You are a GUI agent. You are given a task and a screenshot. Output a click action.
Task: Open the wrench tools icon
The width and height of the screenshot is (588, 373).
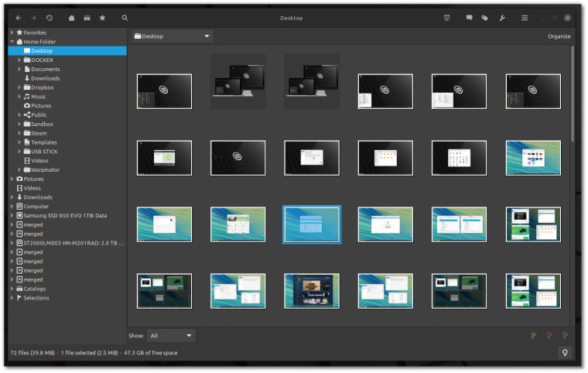tap(502, 18)
